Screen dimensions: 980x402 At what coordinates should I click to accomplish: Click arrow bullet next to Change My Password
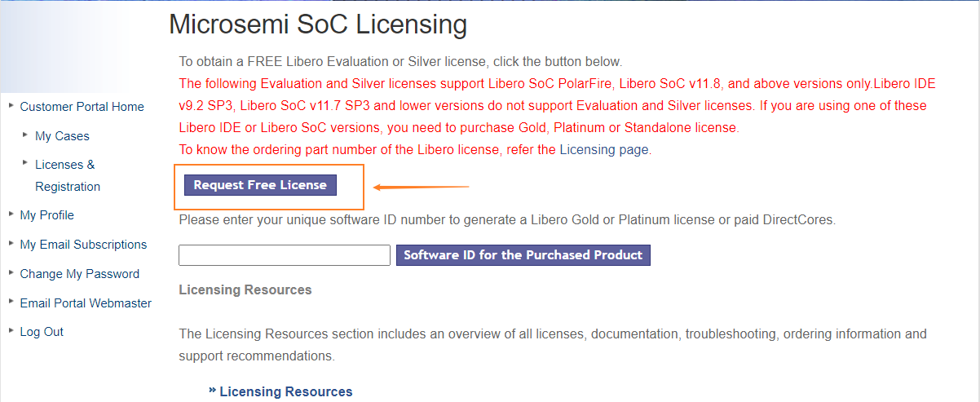pos(11,272)
